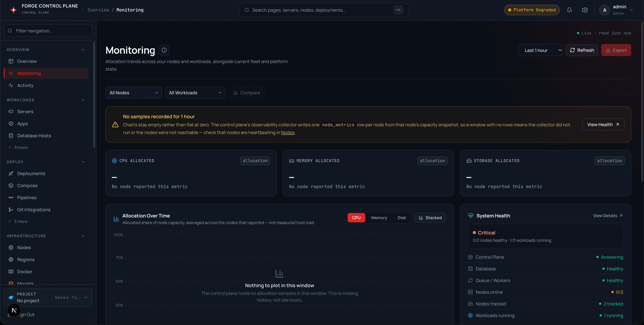Go to Activity in the sidebar
Image resolution: width=644 pixels, height=325 pixels.
(x=46, y=85)
